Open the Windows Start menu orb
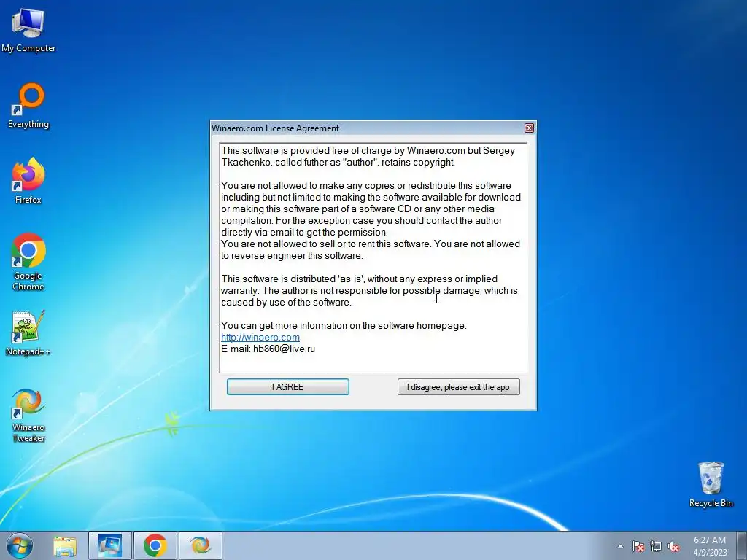Viewport: 747px width, 560px height. 19,545
